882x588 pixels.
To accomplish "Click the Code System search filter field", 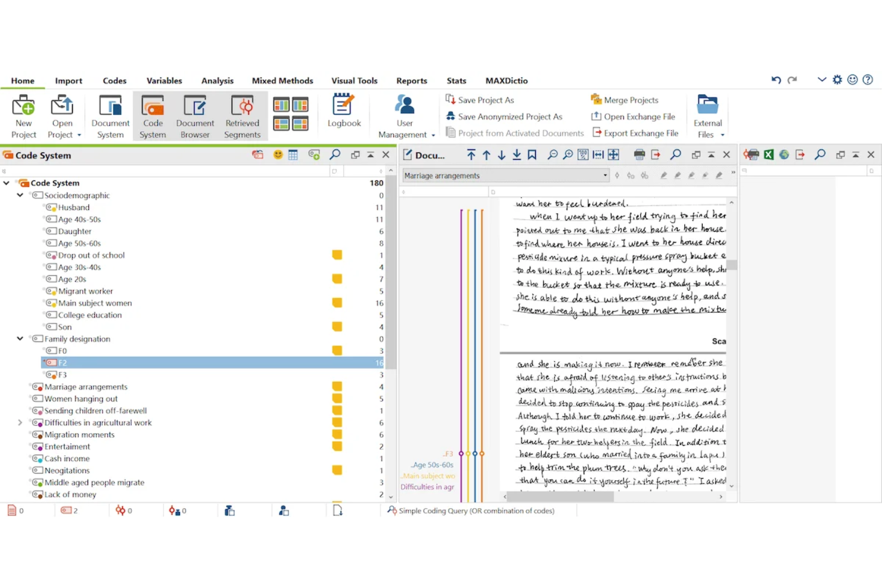I will pos(165,171).
